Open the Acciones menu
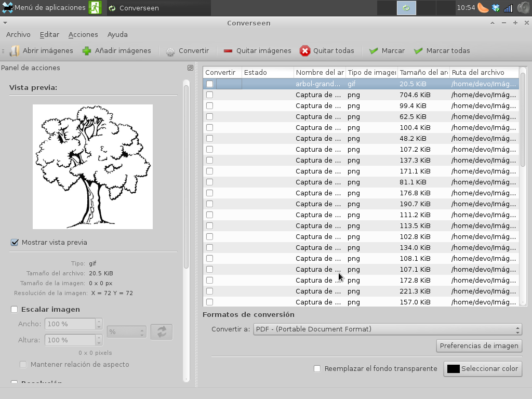The image size is (532, 399). pos(83,34)
